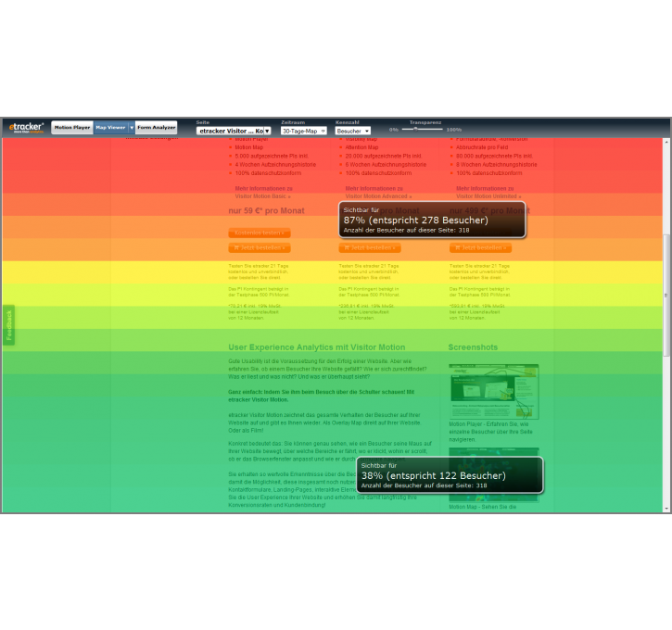Click the etracker logo
Viewport: 672px width, 630px height.
pyautogui.click(x=26, y=127)
